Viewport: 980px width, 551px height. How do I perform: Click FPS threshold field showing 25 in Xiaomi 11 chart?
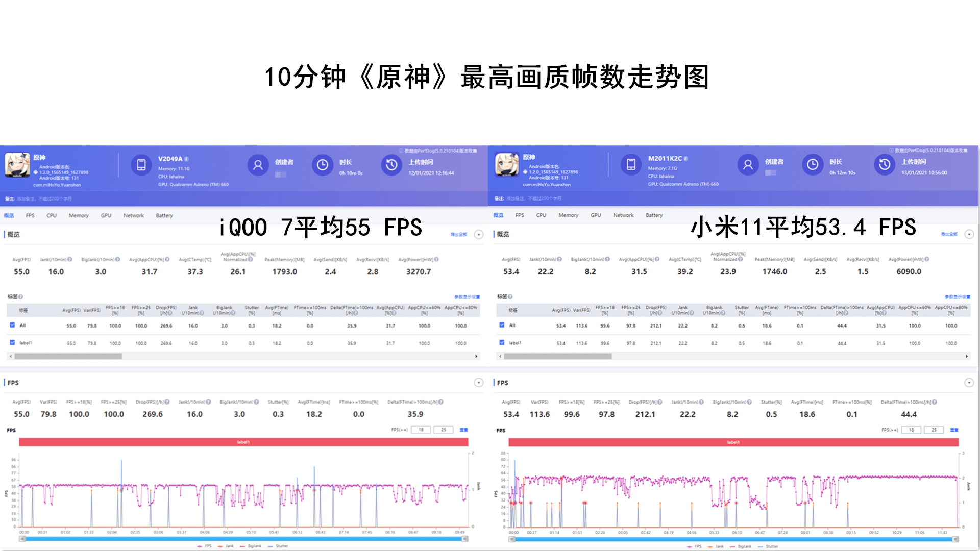[934, 430]
